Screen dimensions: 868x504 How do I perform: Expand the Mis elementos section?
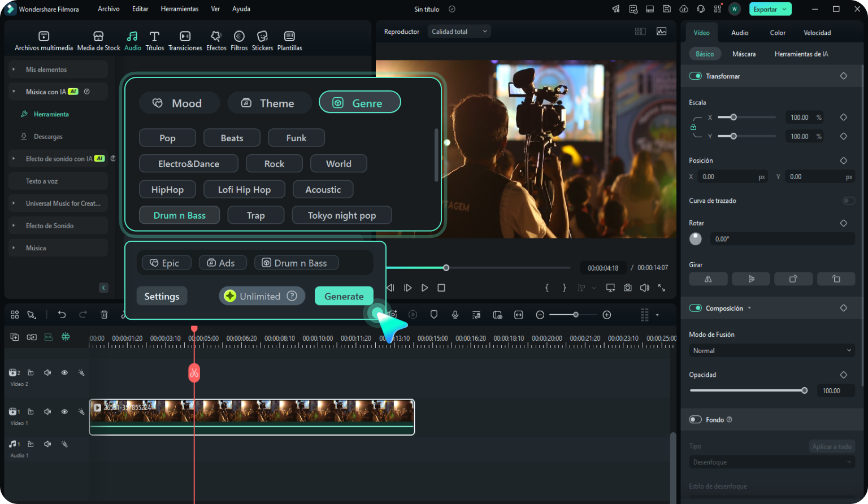pos(14,69)
